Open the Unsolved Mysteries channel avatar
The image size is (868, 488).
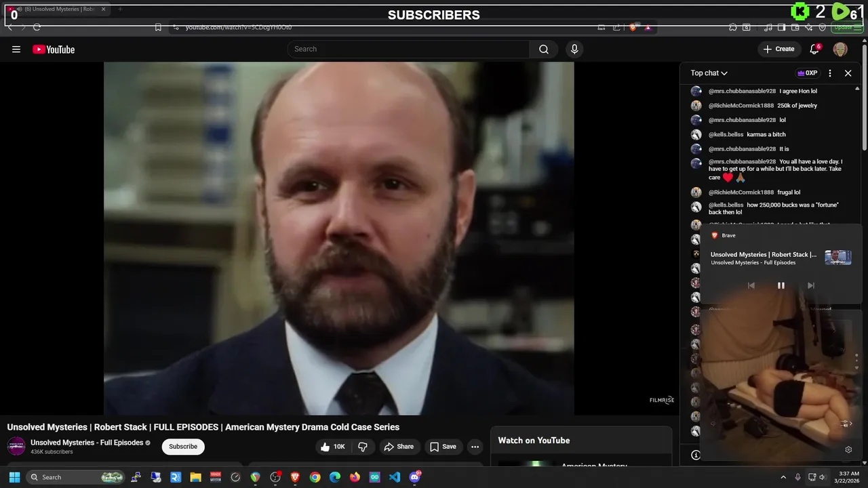tap(16, 446)
